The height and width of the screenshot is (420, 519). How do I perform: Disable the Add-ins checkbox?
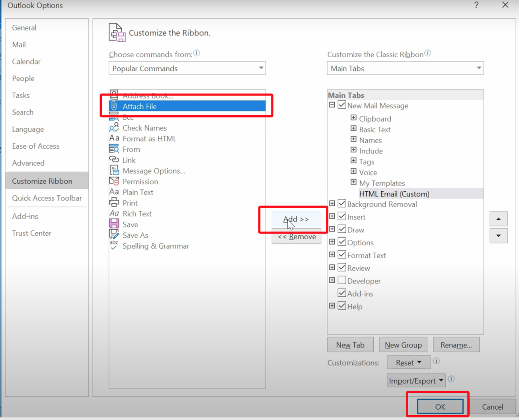[342, 293]
